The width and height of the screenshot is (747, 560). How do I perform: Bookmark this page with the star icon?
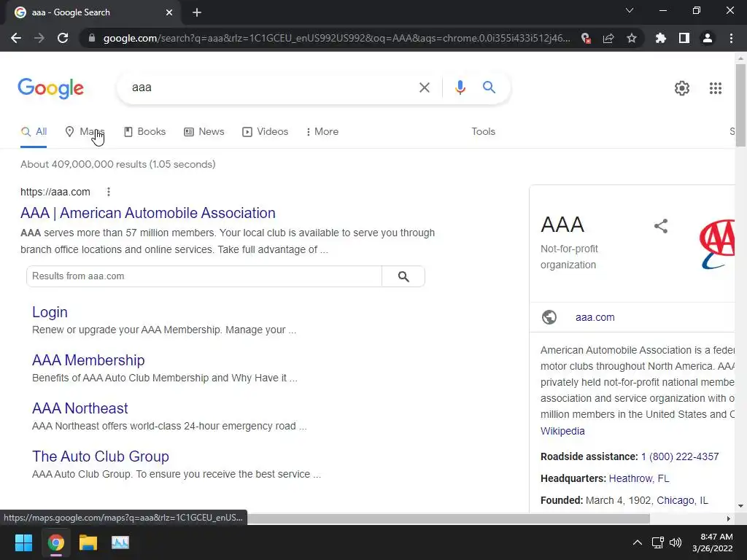tap(632, 38)
